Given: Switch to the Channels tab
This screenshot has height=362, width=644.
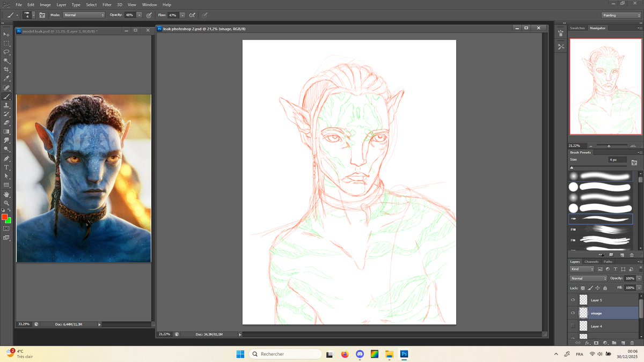Looking at the screenshot, I should pos(592,262).
